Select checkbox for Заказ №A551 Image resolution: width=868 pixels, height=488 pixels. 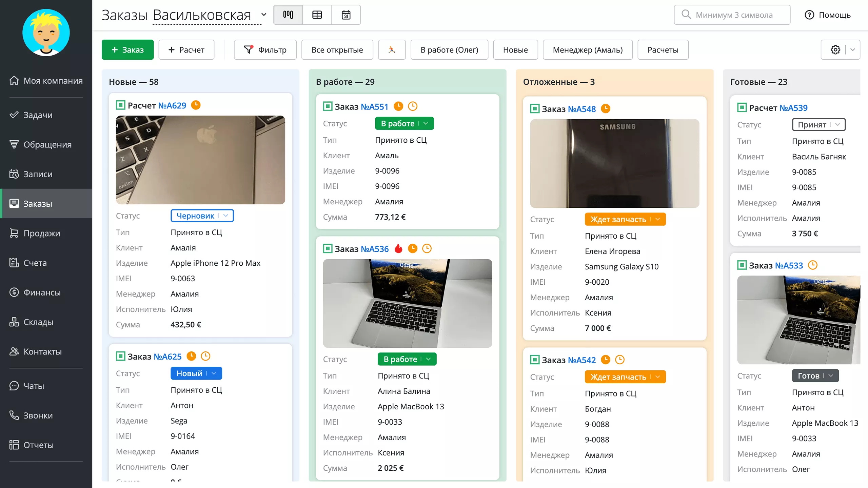(x=328, y=106)
